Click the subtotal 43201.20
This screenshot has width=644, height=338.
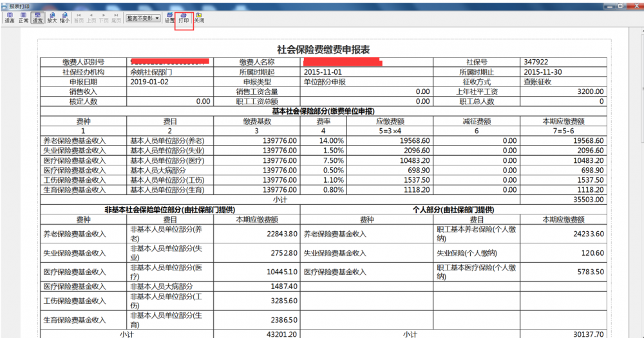tap(282, 334)
